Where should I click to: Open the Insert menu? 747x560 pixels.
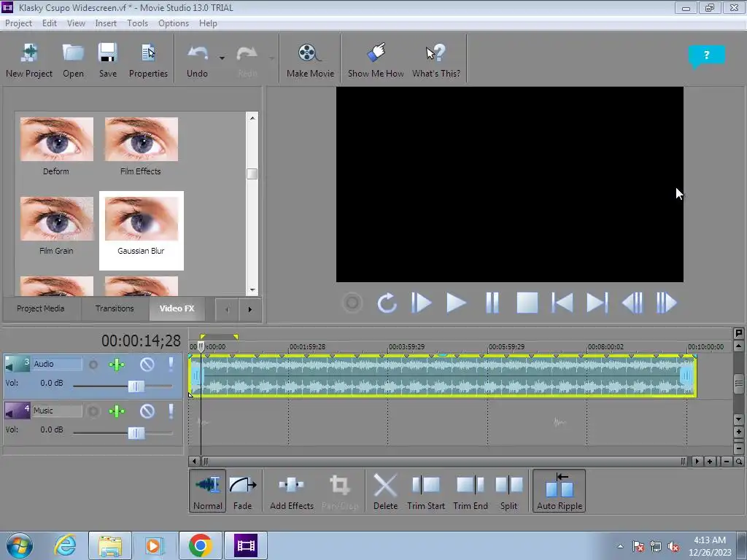pos(106,23)
